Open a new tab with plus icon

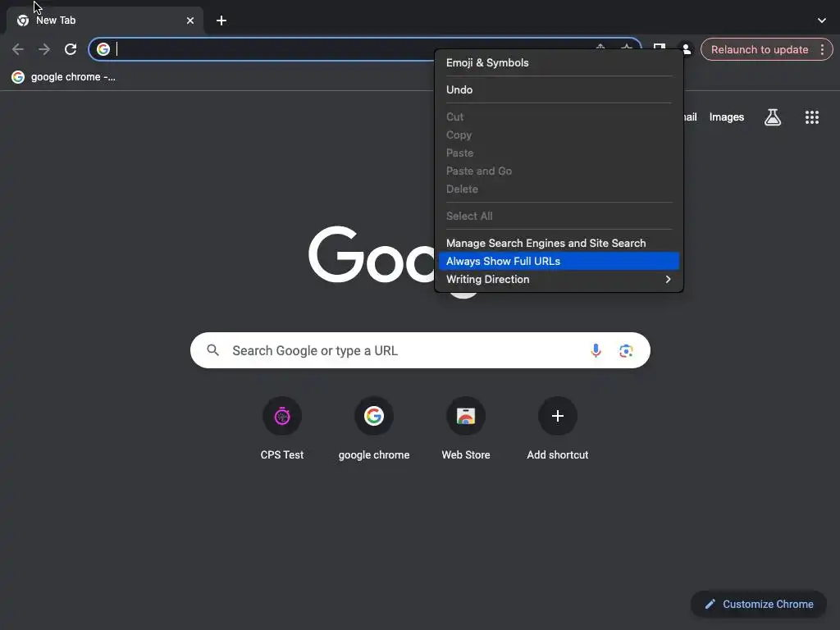point(221,21)
